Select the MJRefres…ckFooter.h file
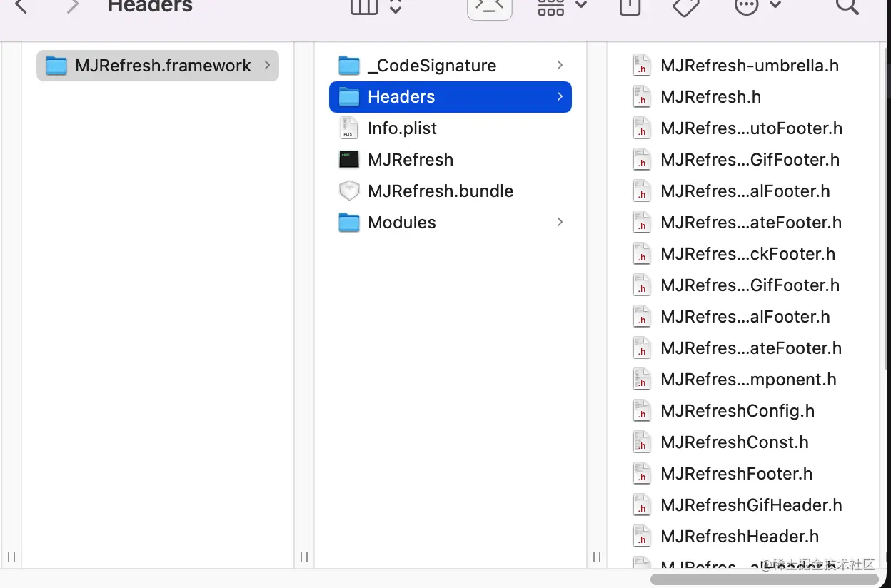This screenshot has height=588, width=891. pos(735,254)
